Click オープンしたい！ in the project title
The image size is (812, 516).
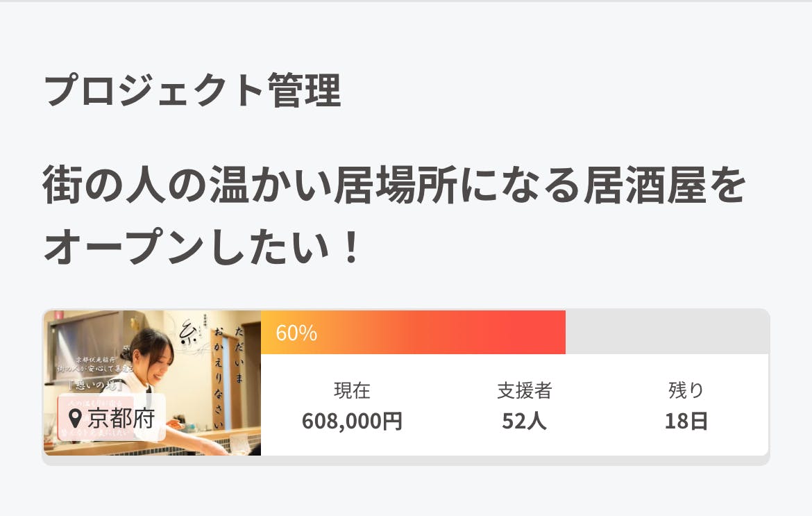(203, 248)
